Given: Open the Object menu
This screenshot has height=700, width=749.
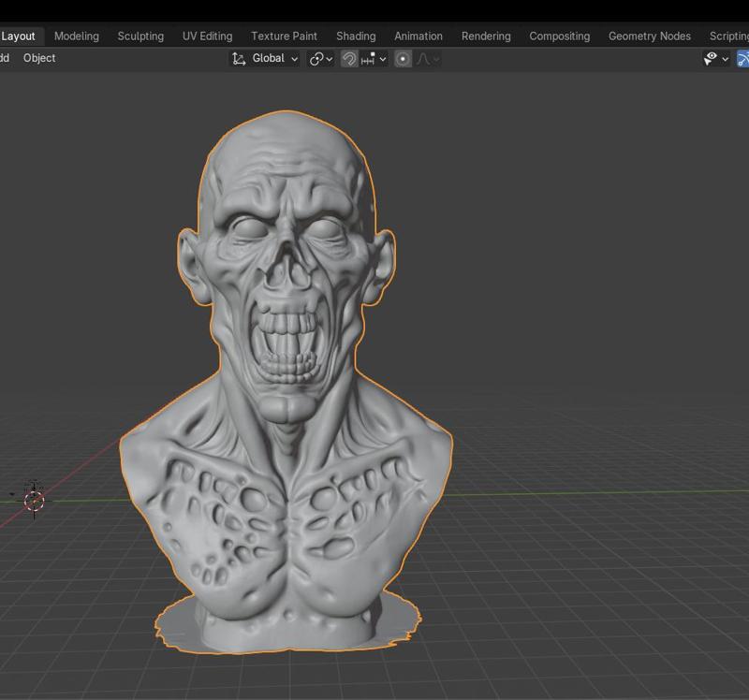Looking at the screenshot, I should click(39, 58).
